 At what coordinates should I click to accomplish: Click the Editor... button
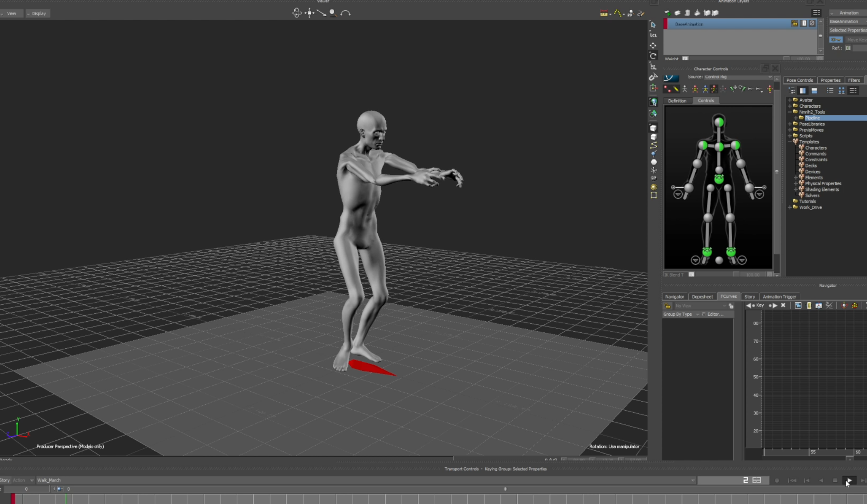point(715,314)
